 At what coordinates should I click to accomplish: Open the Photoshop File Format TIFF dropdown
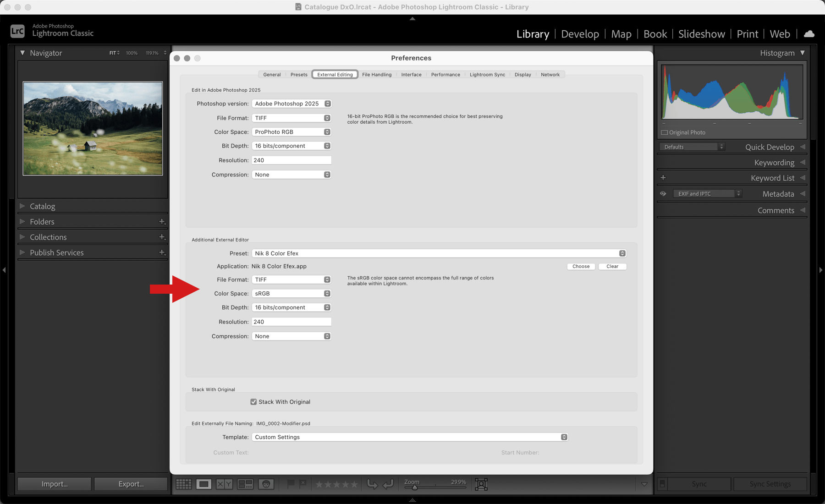[x=291, y=118]
